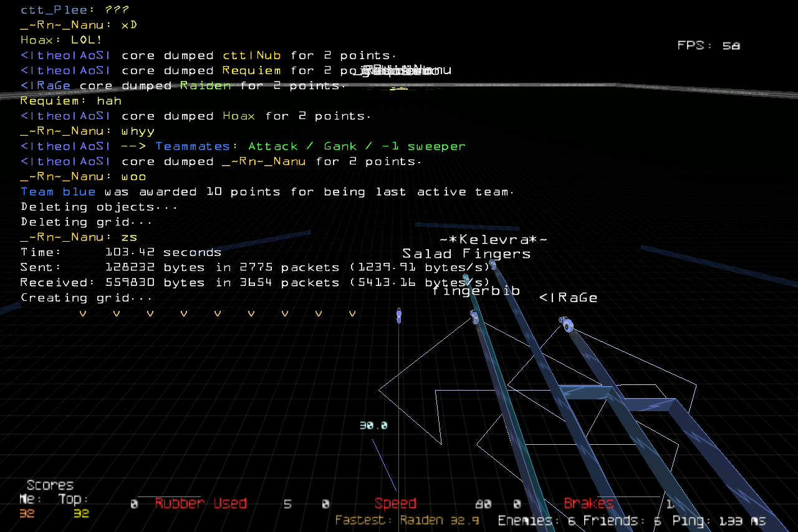798x532 pixels.
Task: Select the Salad Fingers player name tag
Action: (x=466, y=254)
